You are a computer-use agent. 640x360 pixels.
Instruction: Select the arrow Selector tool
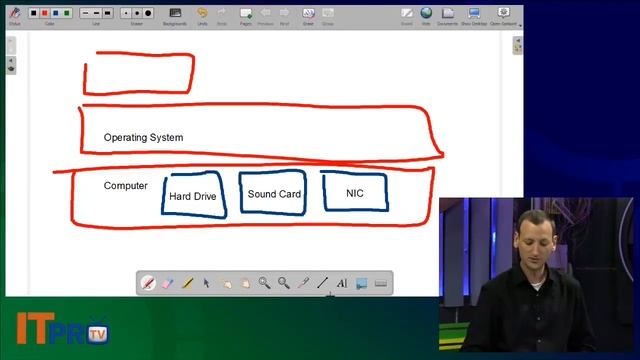coord(207,282)
